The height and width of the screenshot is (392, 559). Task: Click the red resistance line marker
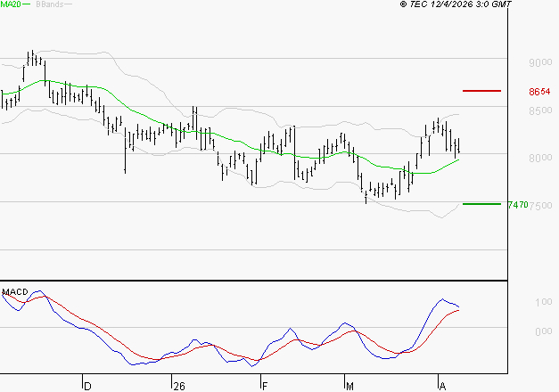tap(481, 91)
